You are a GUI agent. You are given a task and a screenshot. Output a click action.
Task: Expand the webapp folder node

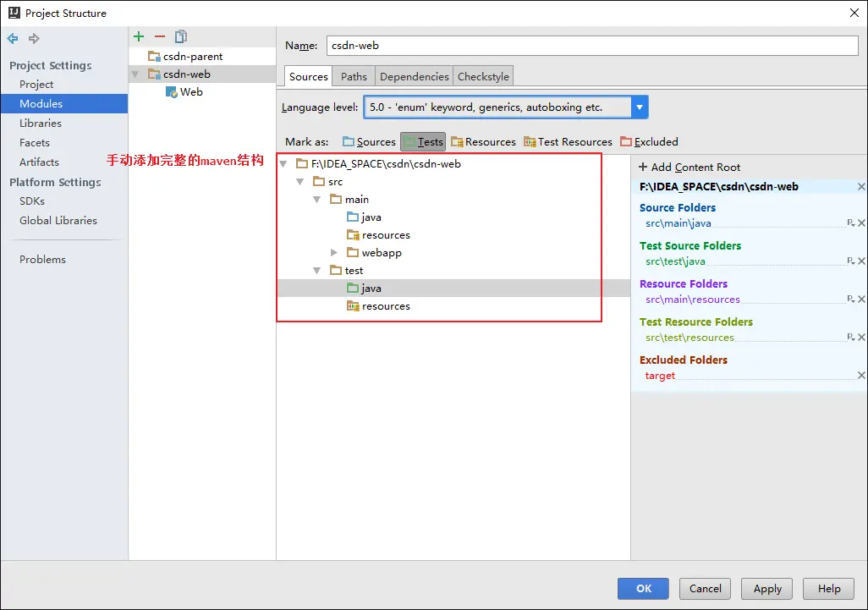[x=334, y=252]
